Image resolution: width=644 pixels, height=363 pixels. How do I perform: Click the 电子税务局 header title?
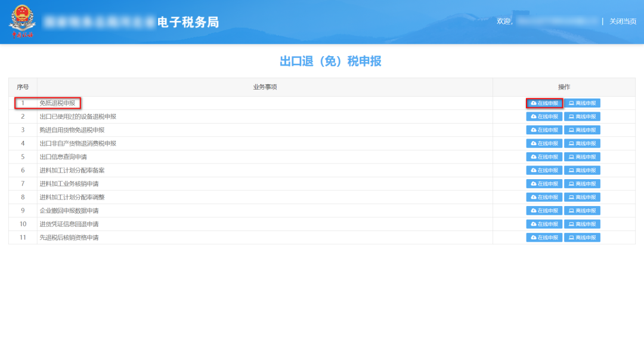click(188, 22)
